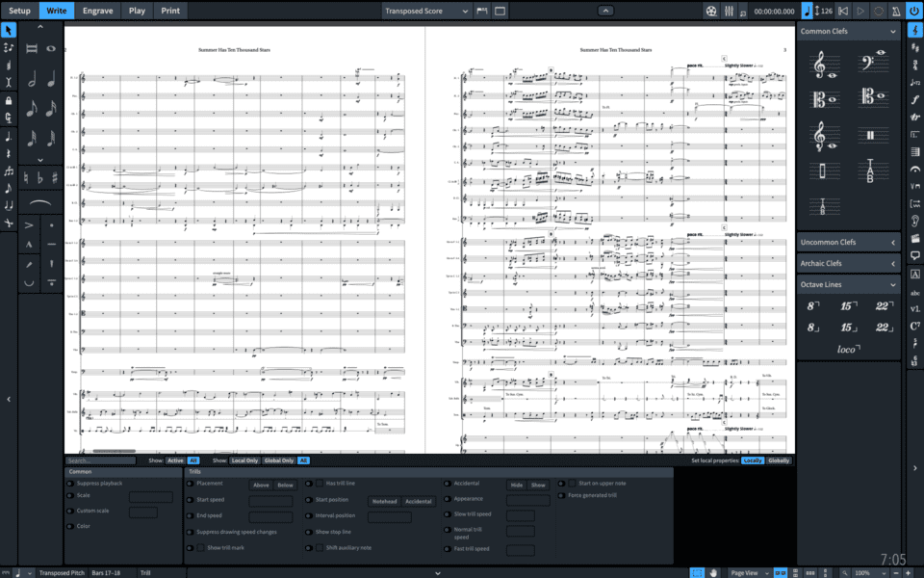
Task: Select the sharp accidental tool
Action: tap(53, 176)
